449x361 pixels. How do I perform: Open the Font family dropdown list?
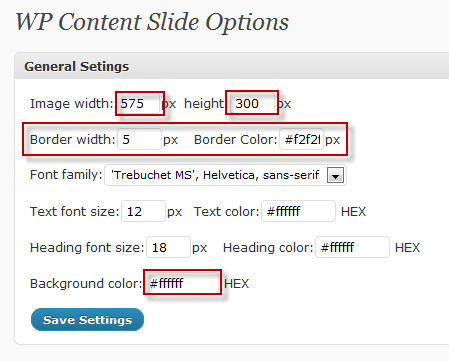coord(225,175)
